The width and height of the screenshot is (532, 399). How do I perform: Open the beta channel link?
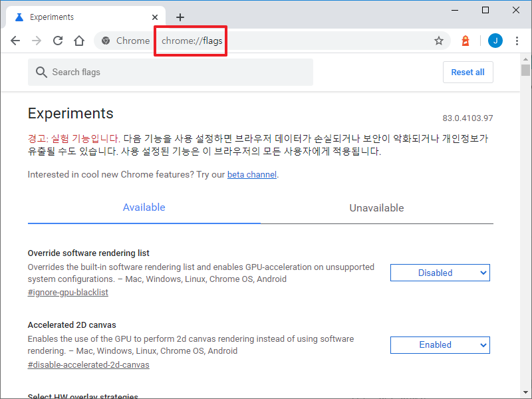tap(252, 175)
